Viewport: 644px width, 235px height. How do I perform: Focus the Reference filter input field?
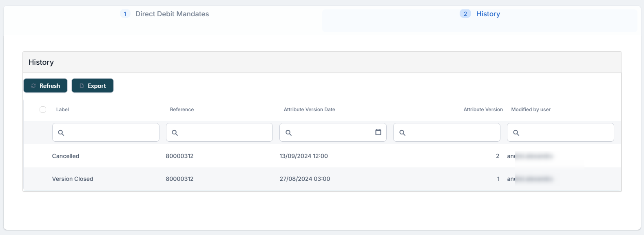tap(224, 133)
